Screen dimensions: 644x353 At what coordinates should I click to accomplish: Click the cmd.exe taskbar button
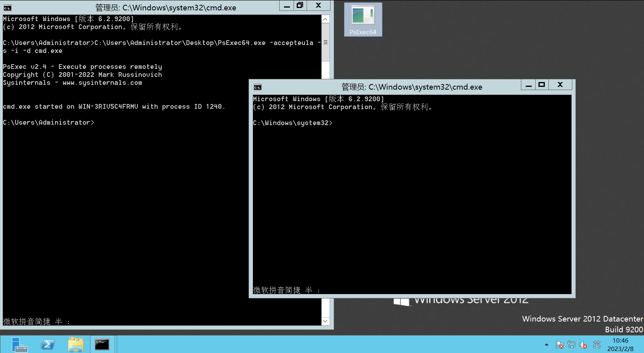[102, 345]
